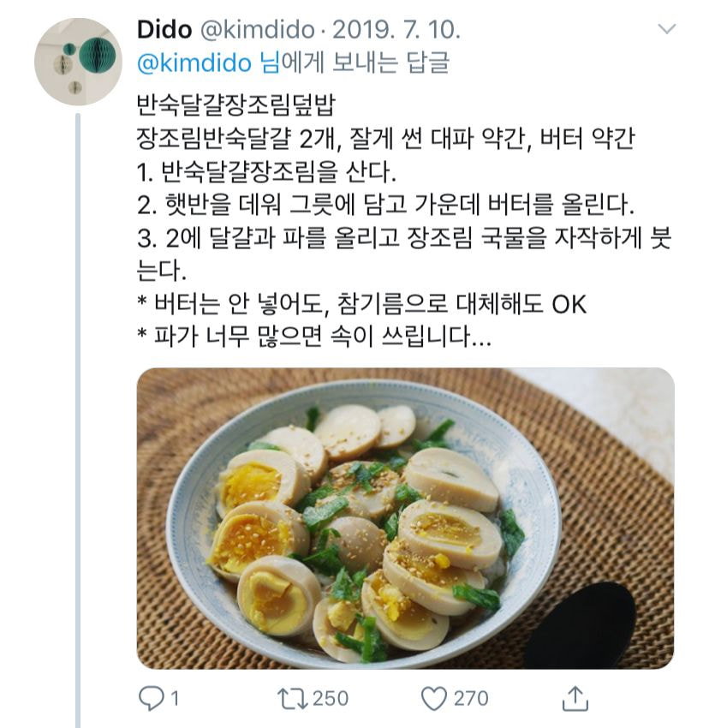Screen dimensions: 709x728
Task: Tap step 2 about 햇반 and 버터
Action: [x=385, y=205]
